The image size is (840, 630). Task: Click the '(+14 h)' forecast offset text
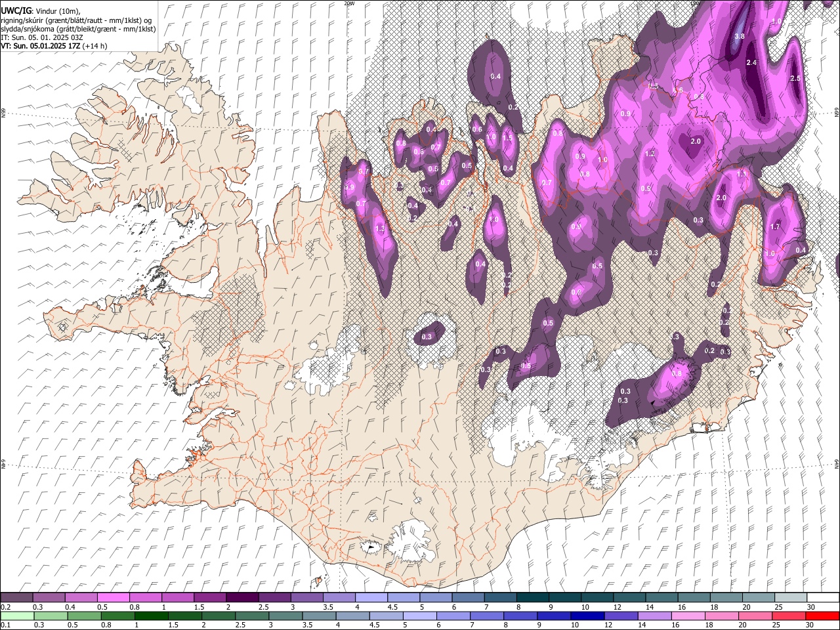tap(96, 46)
